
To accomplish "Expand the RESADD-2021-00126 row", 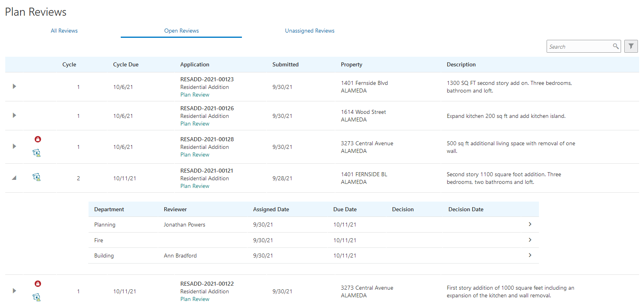I will [x=14, y=115].
